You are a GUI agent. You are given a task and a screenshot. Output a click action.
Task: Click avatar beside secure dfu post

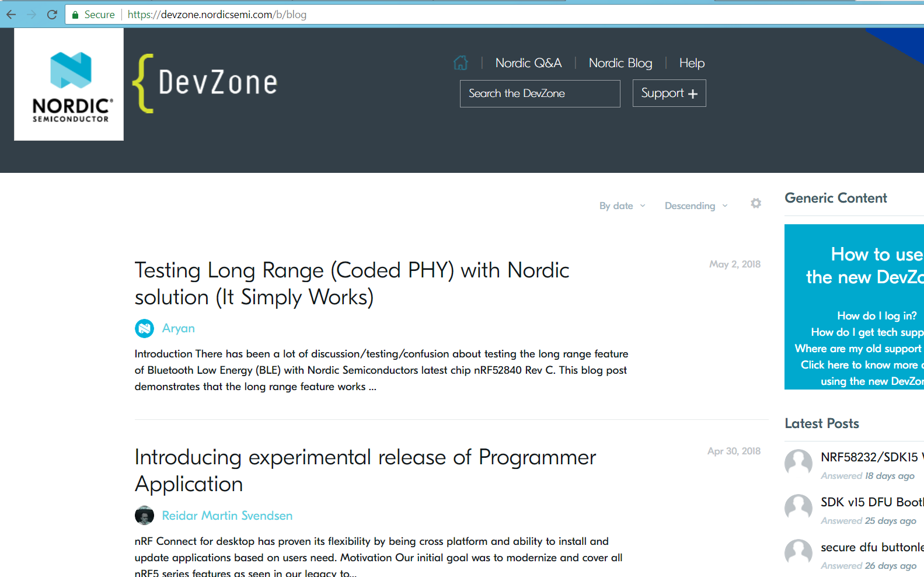pos(799,553)
